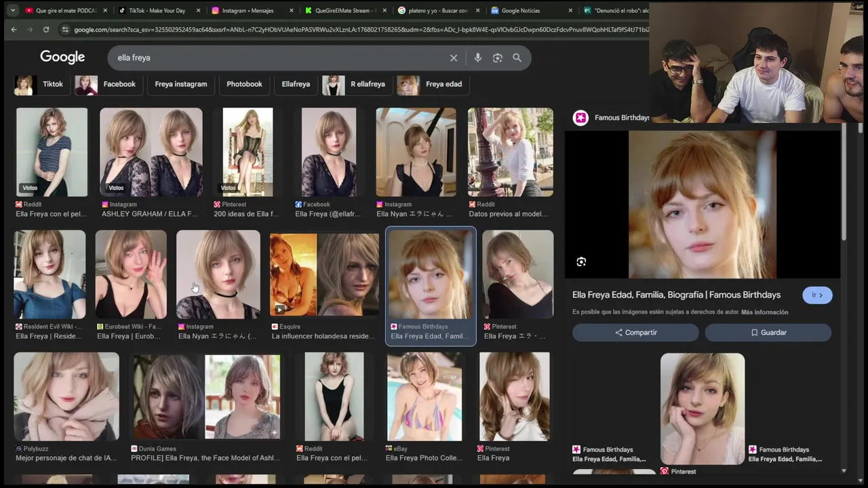Image resolution: width=868 pixels, height=488 pixels.
Task: Open the Facebook Ella Freya (@ellafr... thumbnail
Action: [x=329, y=152]
